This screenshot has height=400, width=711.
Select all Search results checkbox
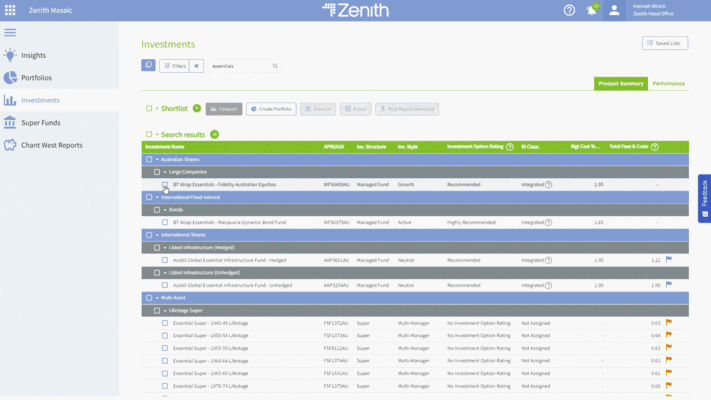(x=149, y=134)
